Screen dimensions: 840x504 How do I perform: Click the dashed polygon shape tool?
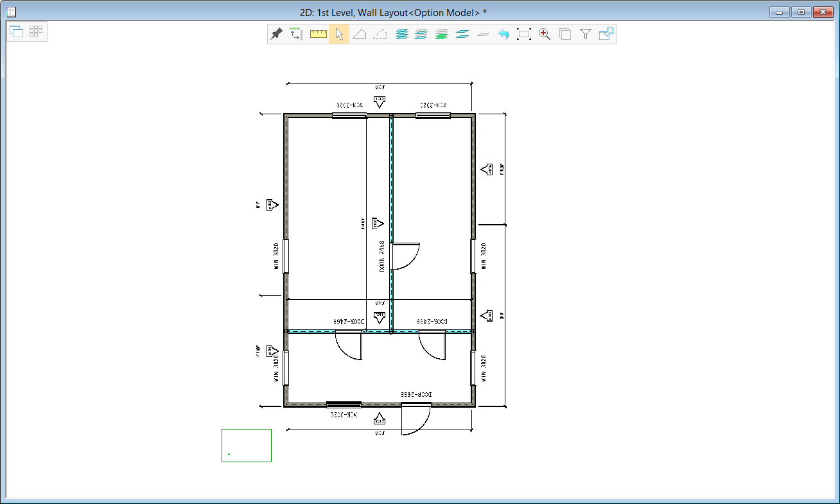pyautogui.click(x=380, y=34)
